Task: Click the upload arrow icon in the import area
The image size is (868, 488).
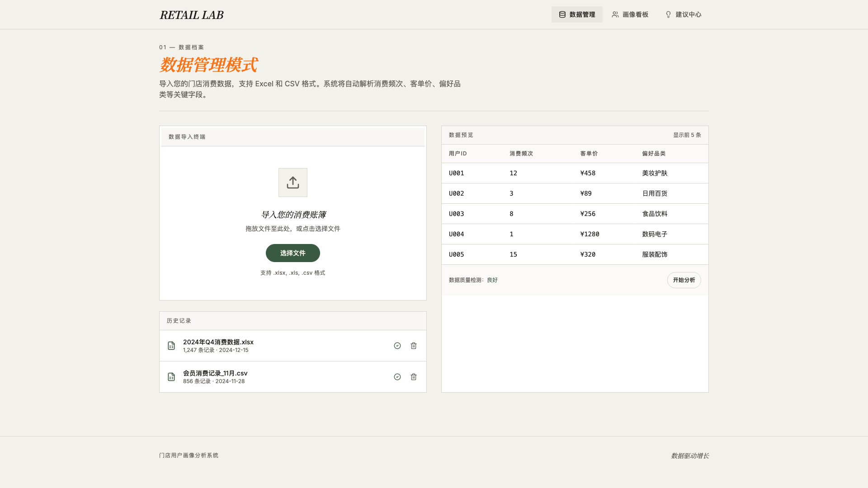Action: (292, 182)
